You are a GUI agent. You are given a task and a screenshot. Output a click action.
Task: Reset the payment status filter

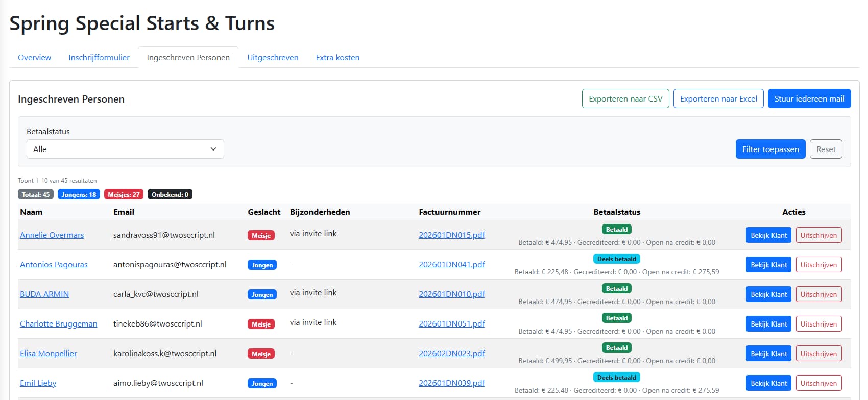pyautogui.click(x=826, y=149)
